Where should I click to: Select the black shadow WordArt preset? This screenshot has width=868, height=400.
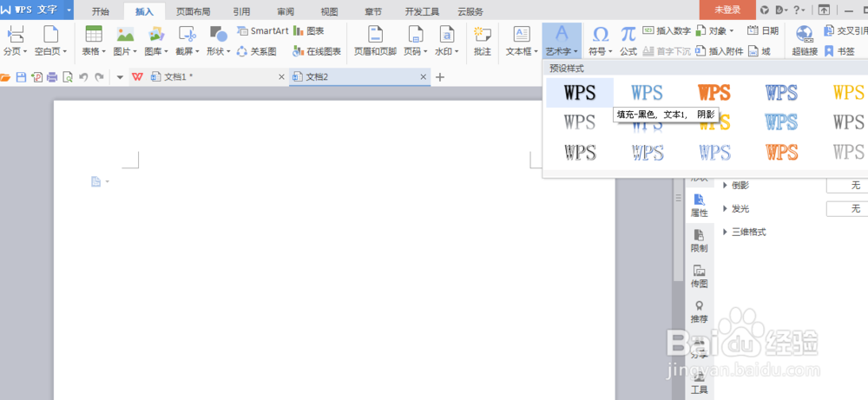580,92
